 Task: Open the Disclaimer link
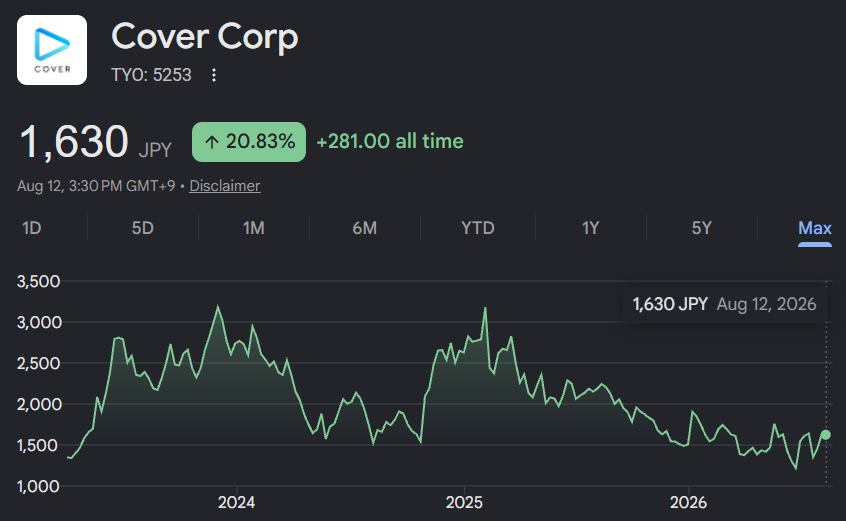pos(224,186)
